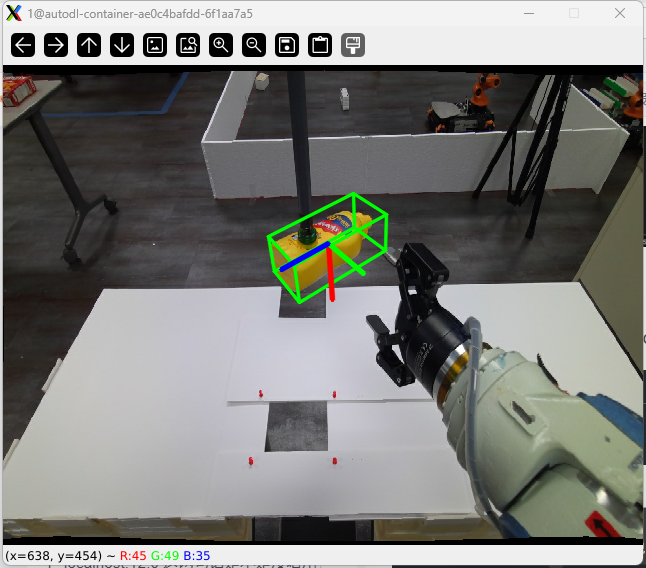Click the pixel coordinates readout in status bar
The image size is (646, 568).
coord(54,556)
